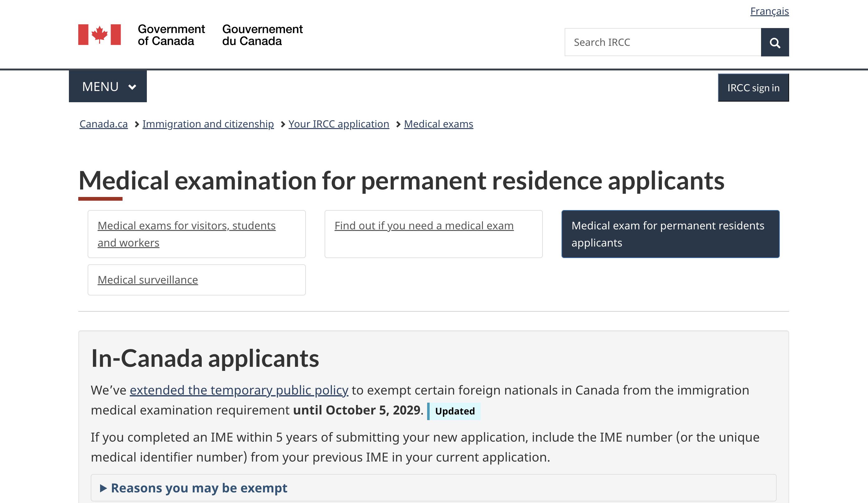
Task: Open Medical exams for visitors, students and workers
Action: pos(197,234)
